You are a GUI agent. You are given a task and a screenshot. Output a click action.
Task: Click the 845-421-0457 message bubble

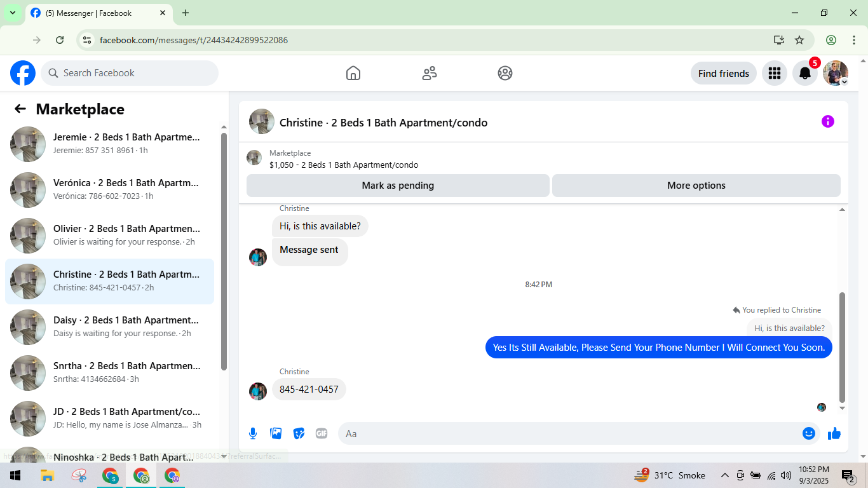click(x=309, y=389)
